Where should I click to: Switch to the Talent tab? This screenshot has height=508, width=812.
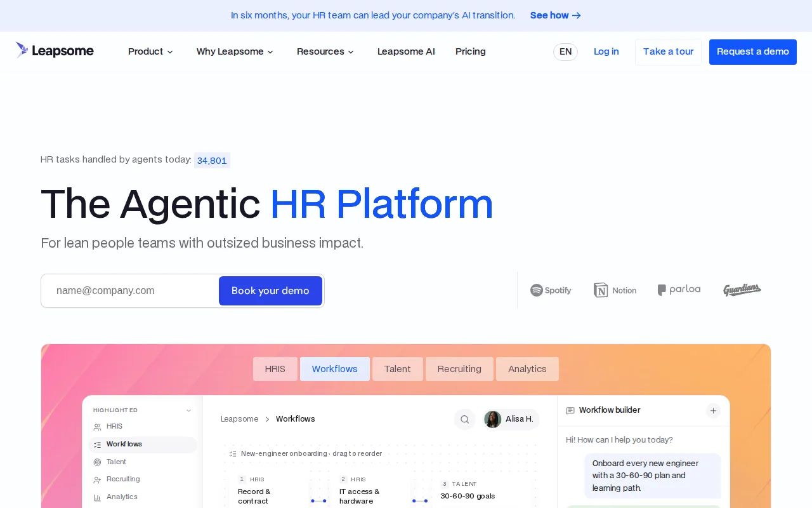click(398, 369)
